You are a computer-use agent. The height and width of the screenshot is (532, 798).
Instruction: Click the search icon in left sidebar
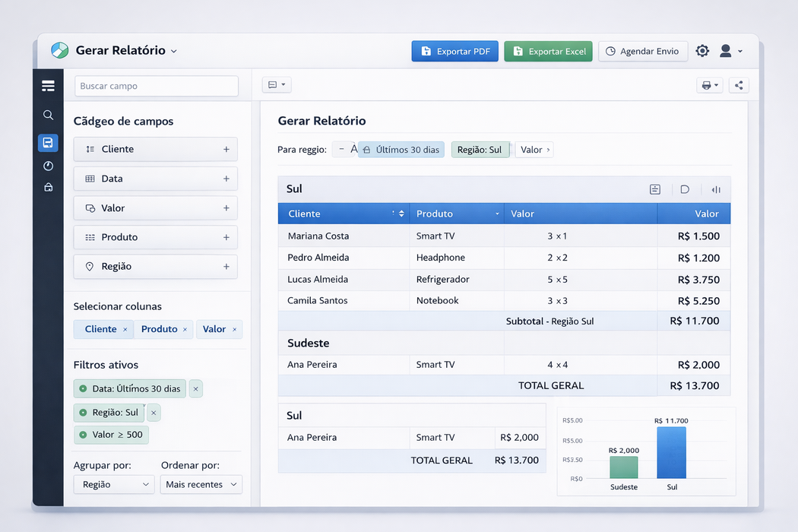click(x=48, y=115)
